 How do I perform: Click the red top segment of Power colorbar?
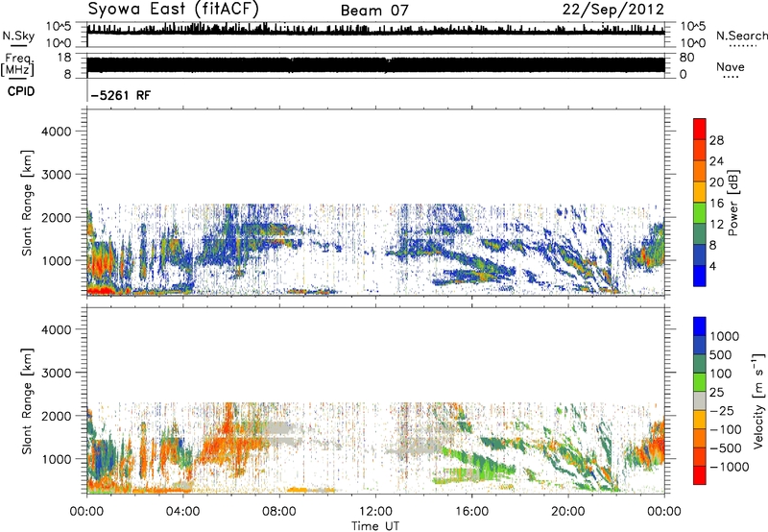click(x=700, y=129)
